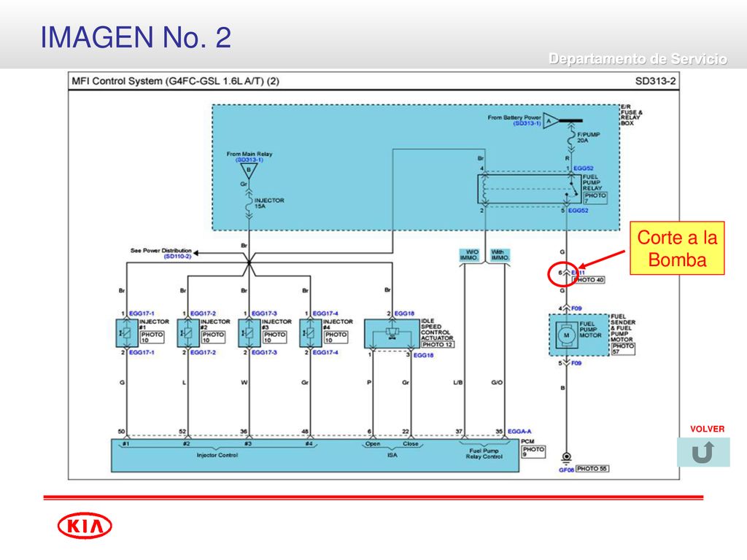The height and width of the screenshot is (560, 747).
Task: Open PHOTO 55 beside GF06 ground
Action: click(592, 469)
